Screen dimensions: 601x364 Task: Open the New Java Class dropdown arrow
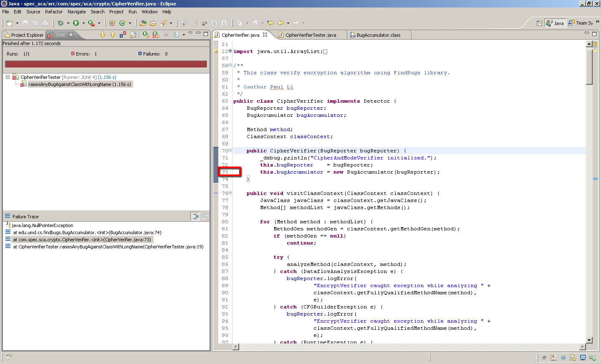[130, 23]
